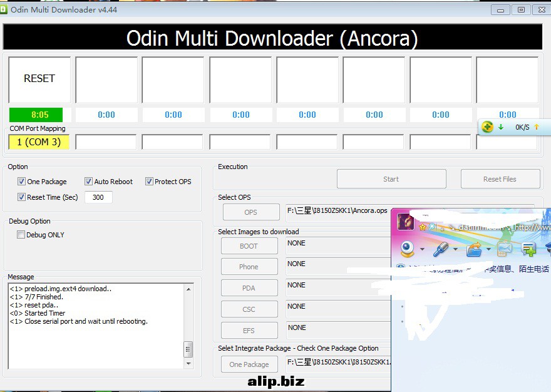Click the create discussion group plus icon
Image resolution: width=551 pixels, height=392 pixels.
click(x=529, y=249)
